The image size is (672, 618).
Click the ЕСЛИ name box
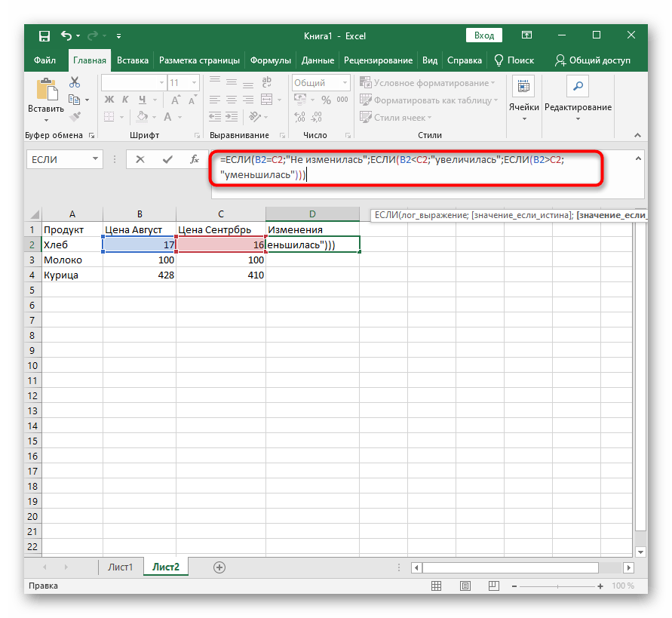pos(65,159)
